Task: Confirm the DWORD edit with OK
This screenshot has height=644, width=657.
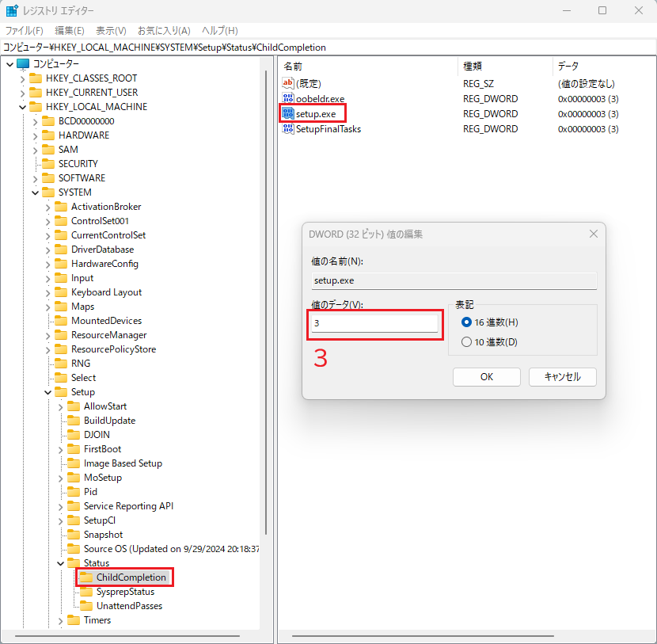Action: coord(487,376)
